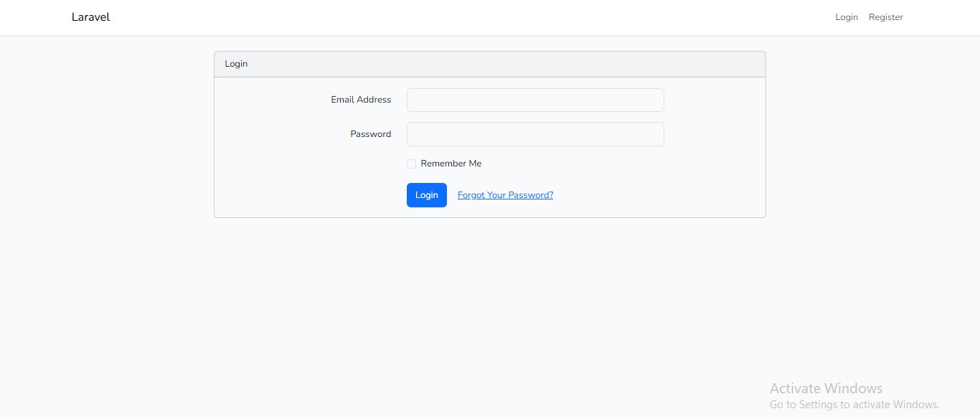The width and height of the screenshot is (980, 419).
Task: Tick the Remember Me checkbox
Action: coord(411,164)
